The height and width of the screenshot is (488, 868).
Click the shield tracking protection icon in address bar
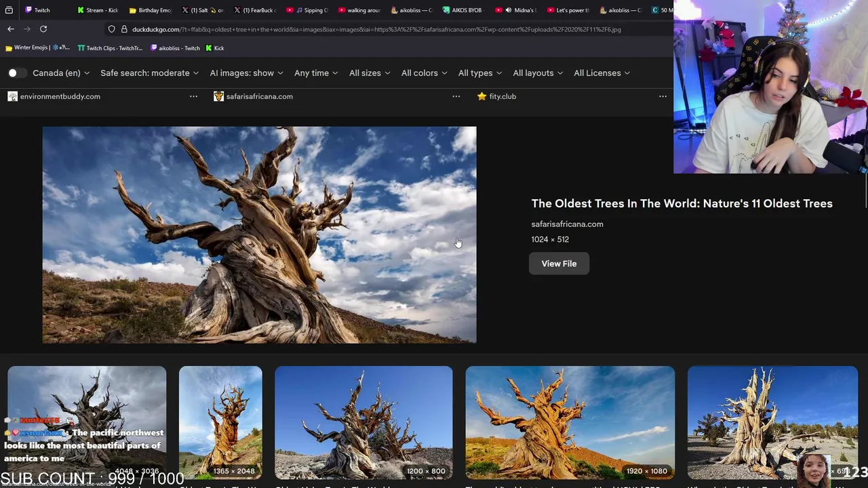pyautogui.click(x=111, y=29)
